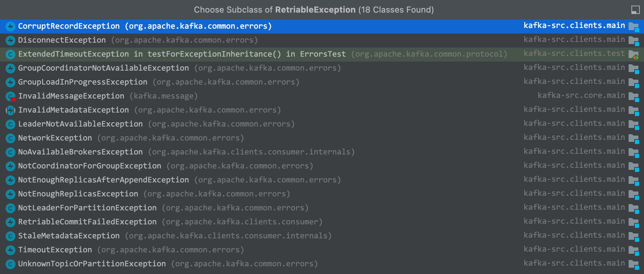Click the NoAvailableBrokersException class icon

tap(10, 152)
